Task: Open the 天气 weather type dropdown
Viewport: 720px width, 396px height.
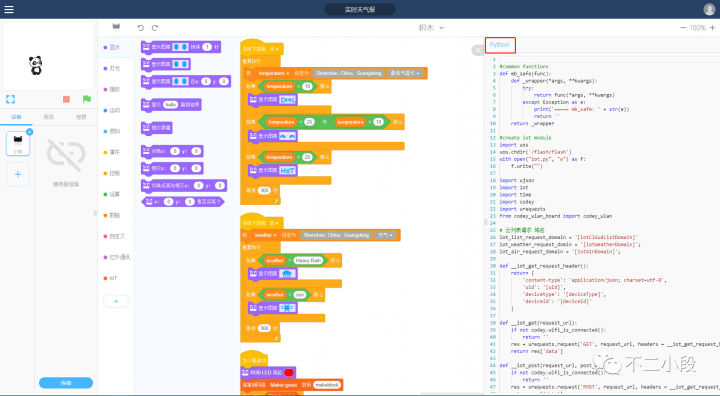Action: point(385,235)
